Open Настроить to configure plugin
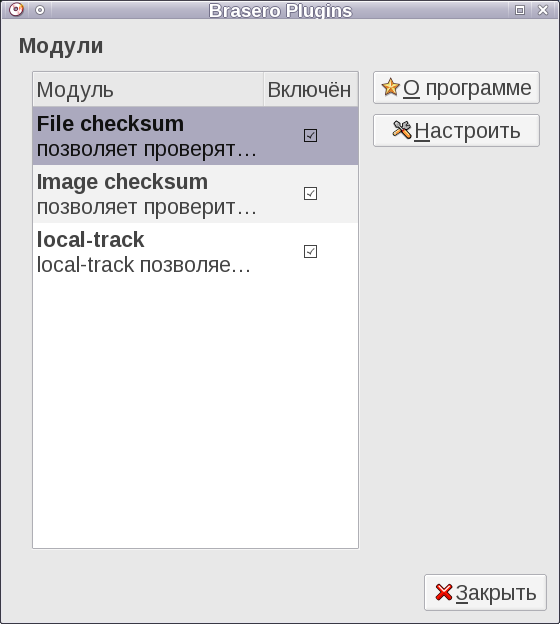 click(456, 131)
